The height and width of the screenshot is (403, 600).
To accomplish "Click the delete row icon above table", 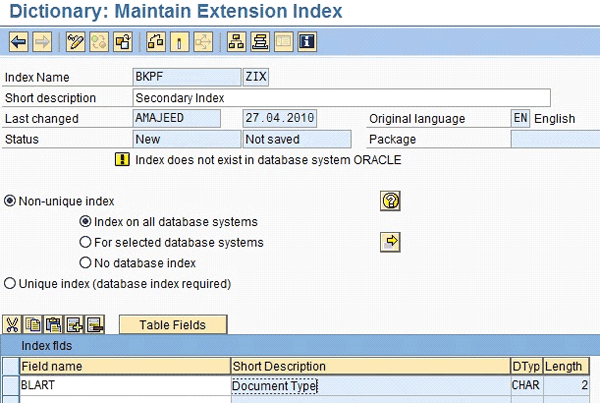I will (95, 324).
